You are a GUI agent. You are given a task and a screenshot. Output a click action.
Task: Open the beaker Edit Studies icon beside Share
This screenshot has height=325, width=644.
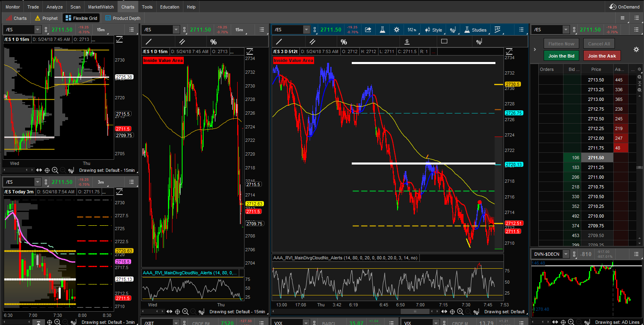(x=382, y=30)
